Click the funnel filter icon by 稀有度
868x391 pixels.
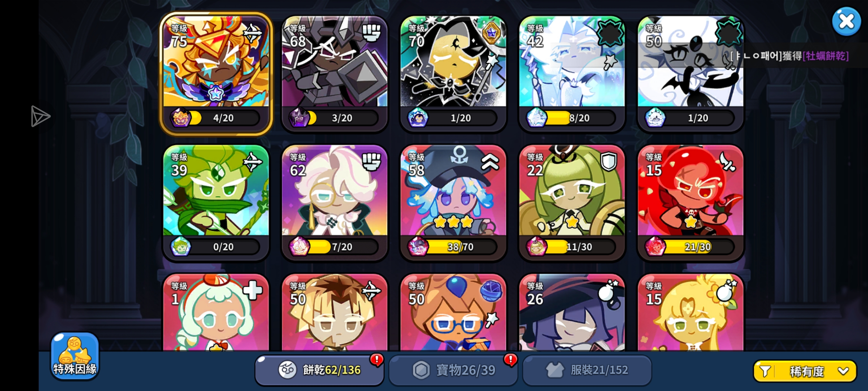765,371
